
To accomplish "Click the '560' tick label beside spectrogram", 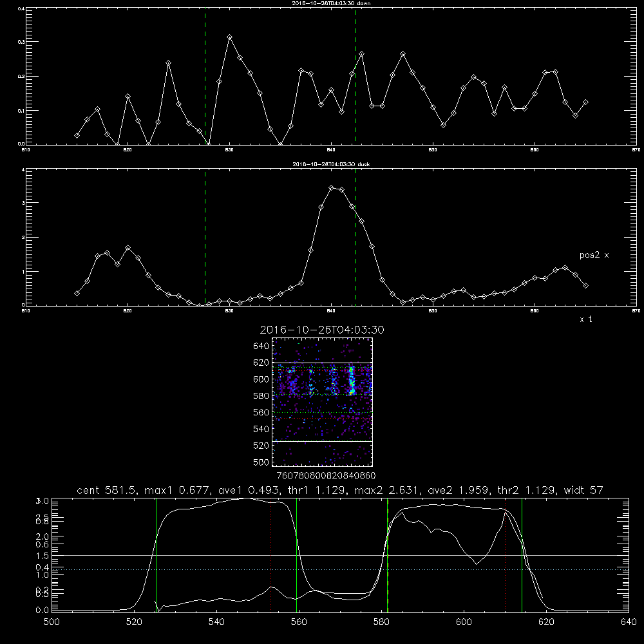I will point(261,412).
